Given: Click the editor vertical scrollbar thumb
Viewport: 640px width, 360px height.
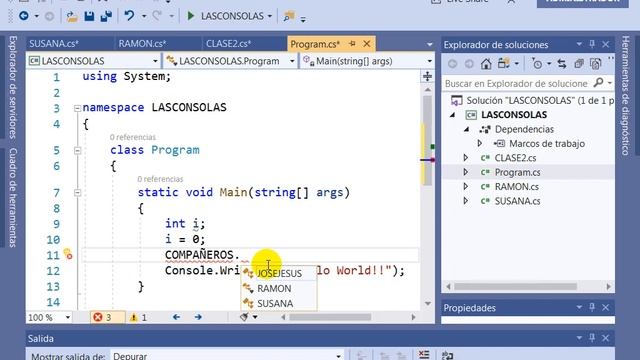Looking at the screenshot, I should 427,141.
